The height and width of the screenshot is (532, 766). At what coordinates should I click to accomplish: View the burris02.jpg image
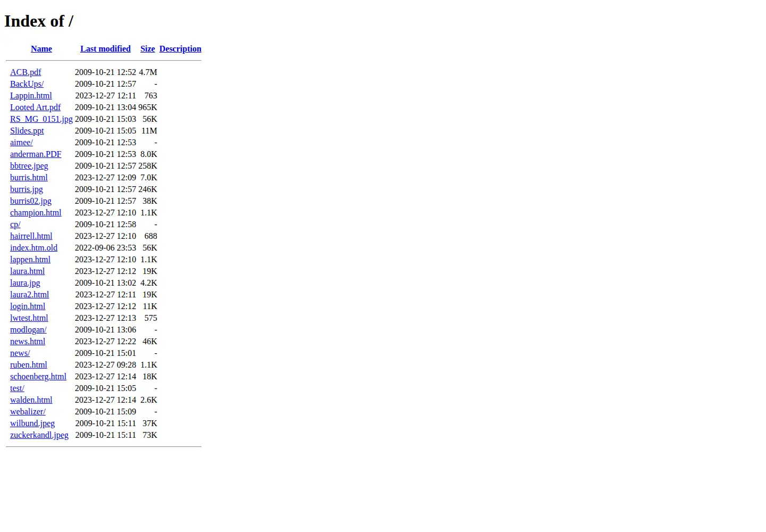point(31,201)
